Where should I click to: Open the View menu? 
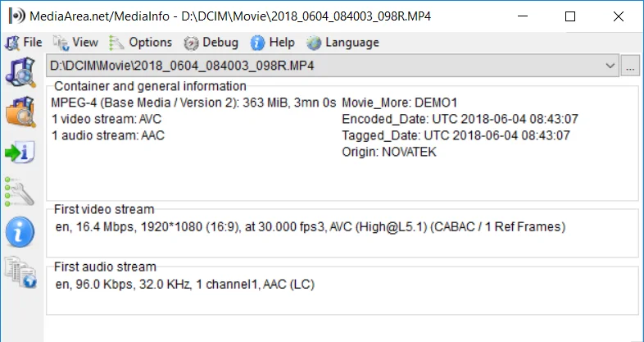pos(75,43)
